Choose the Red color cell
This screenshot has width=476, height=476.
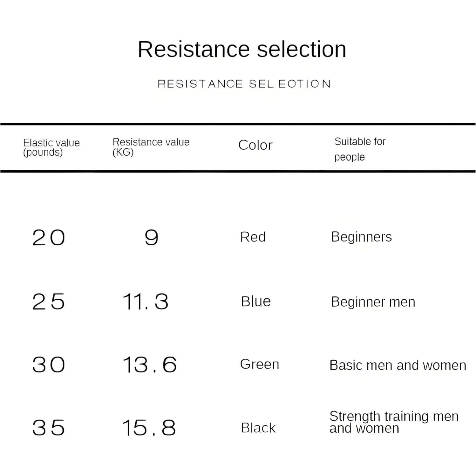[253, 237]
